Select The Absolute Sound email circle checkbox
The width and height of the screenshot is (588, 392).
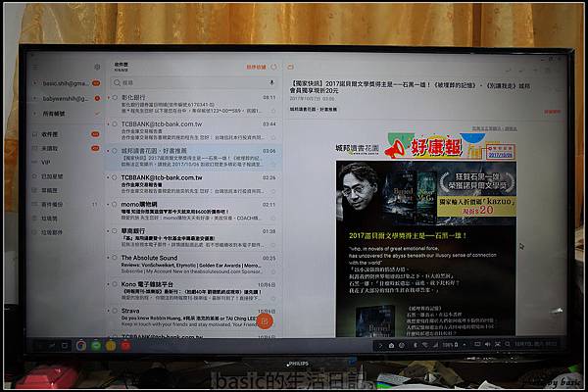pos(115,258)
